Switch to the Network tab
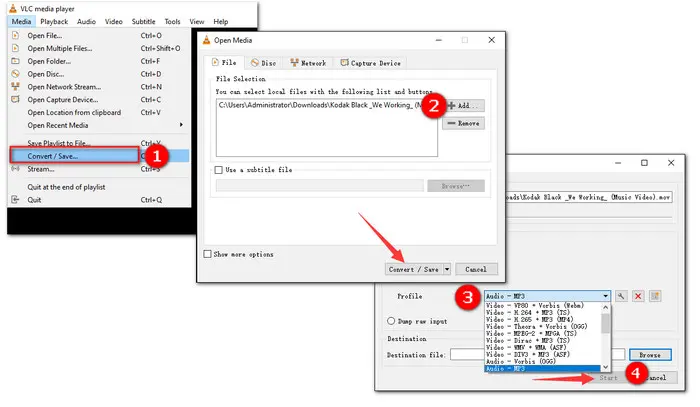This screenshot has width=700, height=407. [x=308, y=63]
